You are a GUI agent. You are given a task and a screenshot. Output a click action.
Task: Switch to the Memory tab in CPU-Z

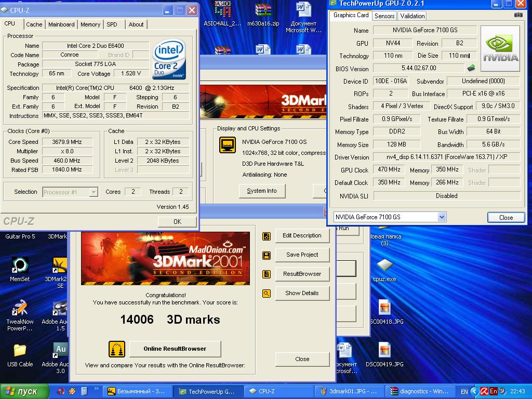90,24
